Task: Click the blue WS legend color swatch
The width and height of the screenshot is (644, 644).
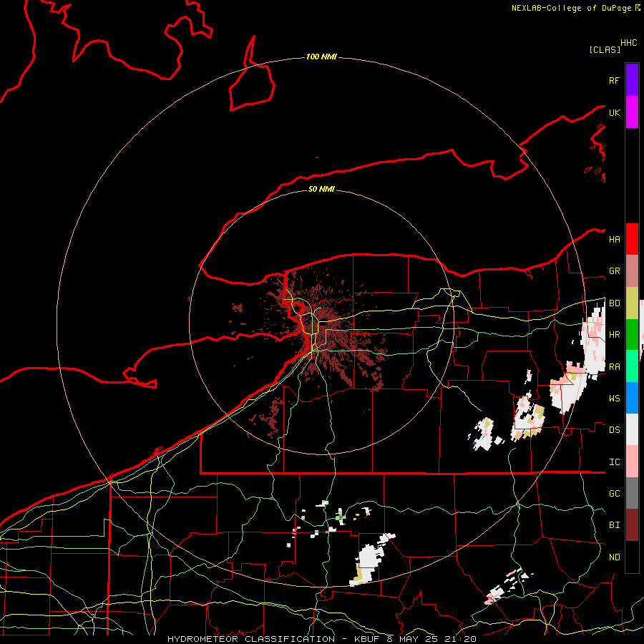Action: click(x=632, y=398)
